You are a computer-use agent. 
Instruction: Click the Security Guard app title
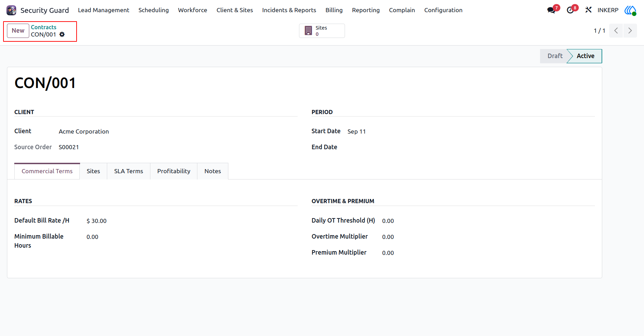(45, 10)
